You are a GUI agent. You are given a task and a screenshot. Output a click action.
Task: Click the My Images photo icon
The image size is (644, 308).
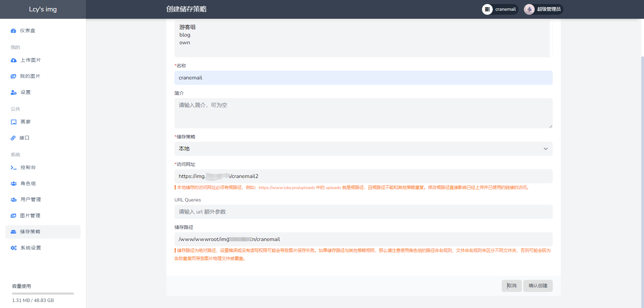13,76
